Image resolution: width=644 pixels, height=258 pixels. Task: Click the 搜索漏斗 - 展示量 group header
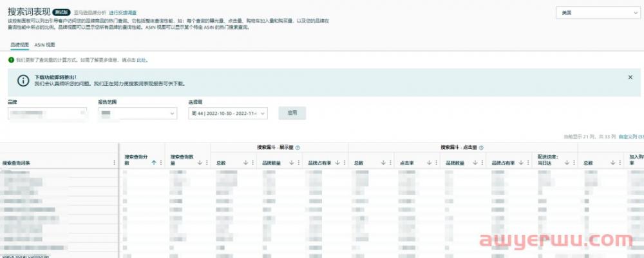276,147
